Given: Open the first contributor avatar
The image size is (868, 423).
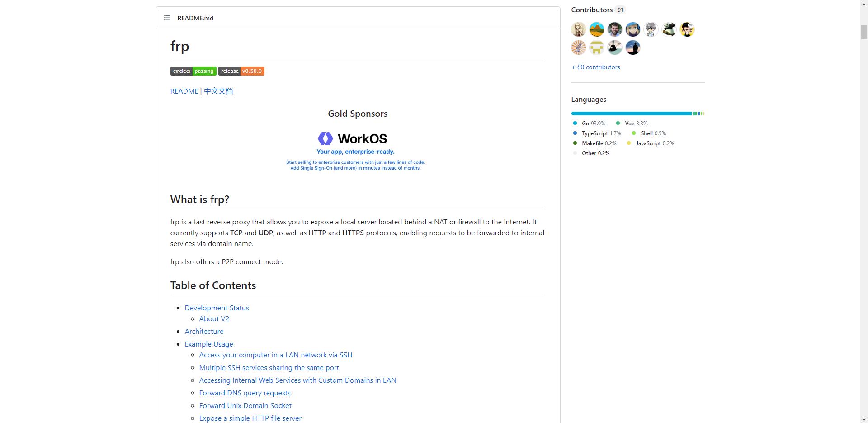Looking at the screenshot, I should (579, 29).
